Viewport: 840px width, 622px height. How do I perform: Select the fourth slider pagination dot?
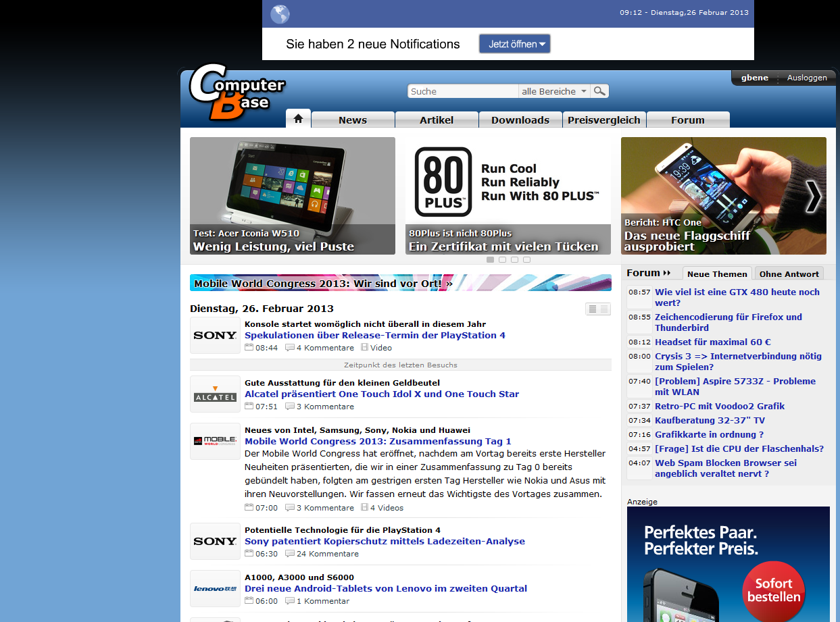(526, 259)
